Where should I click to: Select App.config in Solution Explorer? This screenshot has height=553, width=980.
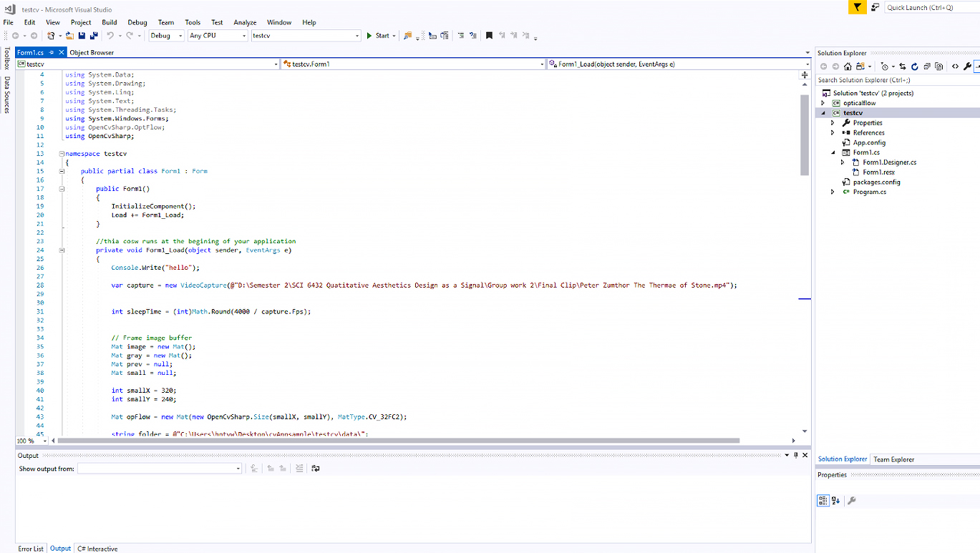pyautogui.click(x=870, y=142)
